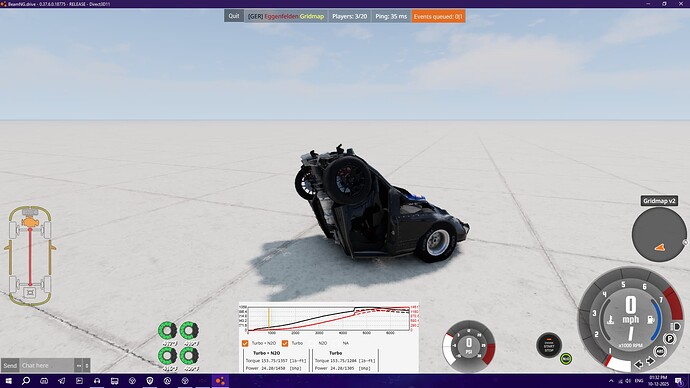Viewport: 690px width, 388px height.
Task: Click the ENG language indicator
Action: coord(639,381)
